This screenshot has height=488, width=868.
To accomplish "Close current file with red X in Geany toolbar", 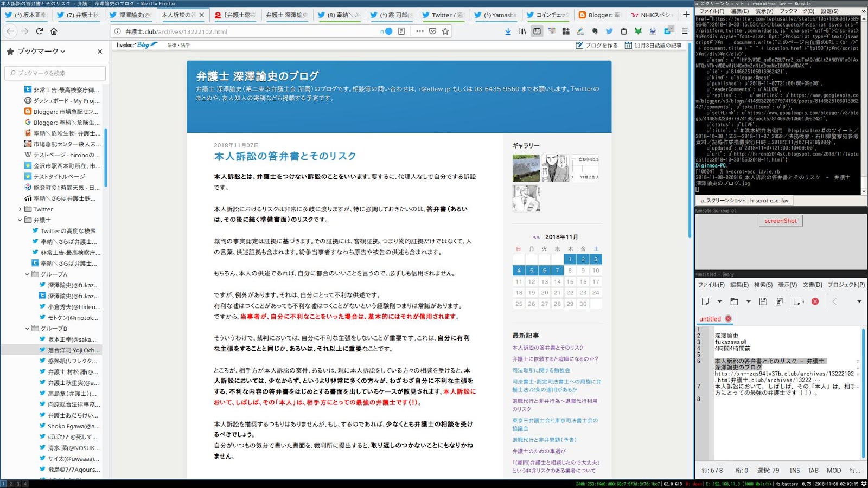I will pyautogui.click(x=815, y=301).
